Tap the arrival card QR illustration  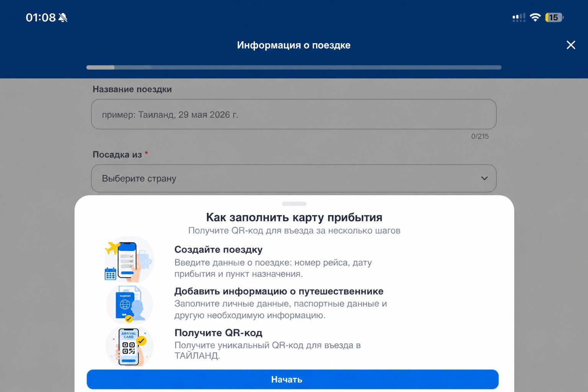pos(129,346)
